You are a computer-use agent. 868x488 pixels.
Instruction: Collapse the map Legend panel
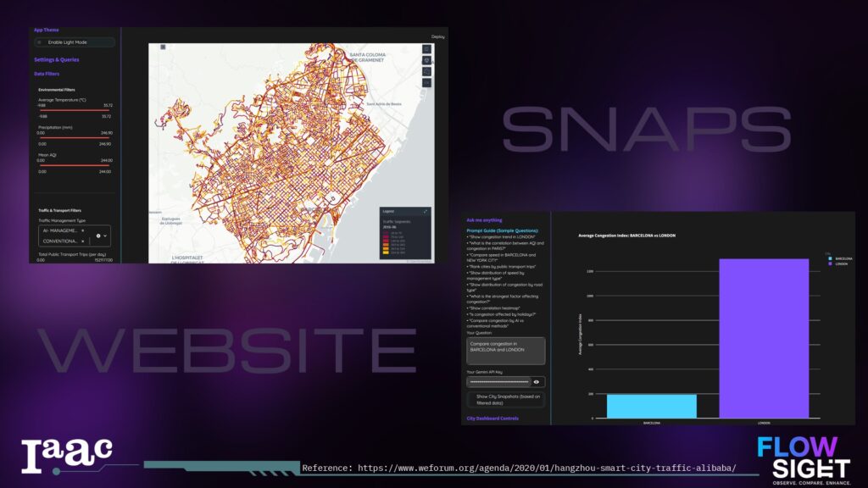click(x=426, y=211)
